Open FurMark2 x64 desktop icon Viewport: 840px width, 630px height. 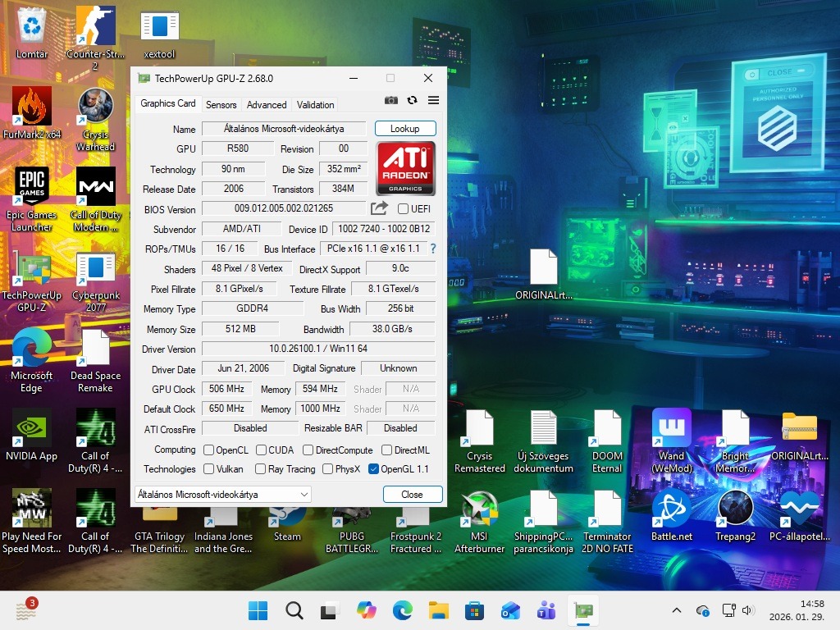(x=32, y=112)
